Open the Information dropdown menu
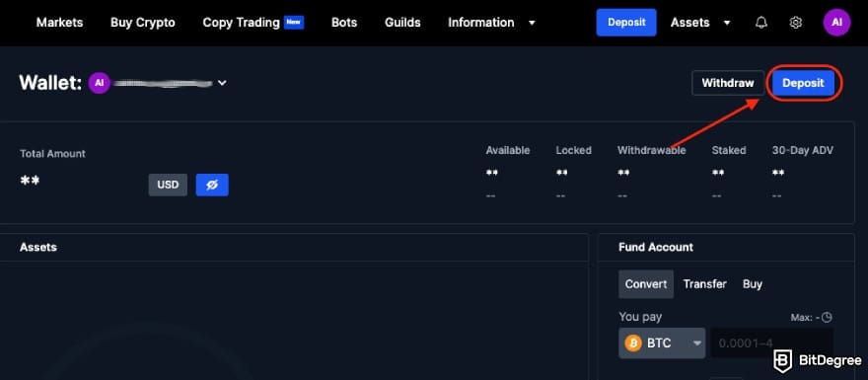This screenshot has height=380, width=868. (x=491, y=23)
